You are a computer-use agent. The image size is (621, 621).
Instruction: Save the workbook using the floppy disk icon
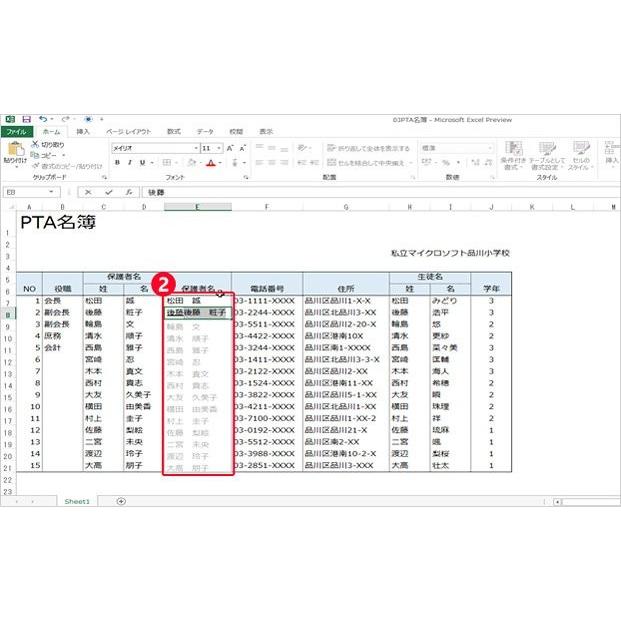(27, 119)
